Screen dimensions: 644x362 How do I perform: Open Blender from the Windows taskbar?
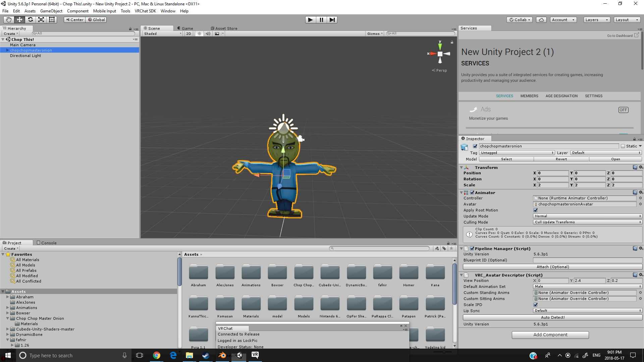click(x=222, y=355)
